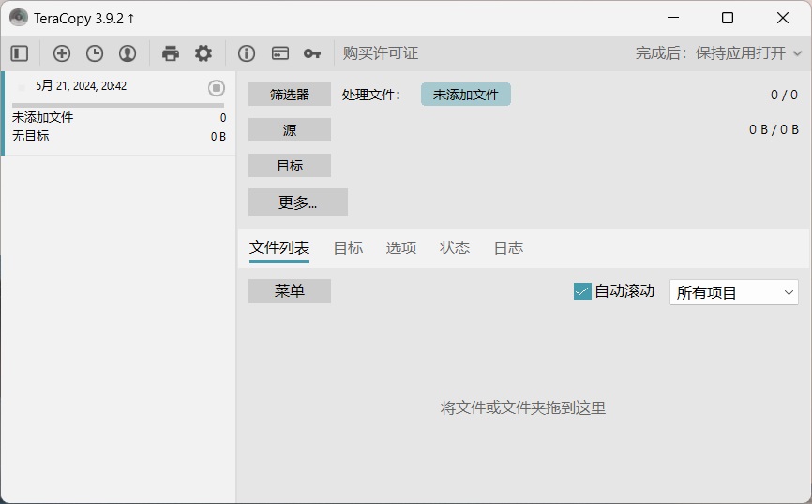Open the 完成后: 保持应用打开 dropdown

(x=719, y=53)
